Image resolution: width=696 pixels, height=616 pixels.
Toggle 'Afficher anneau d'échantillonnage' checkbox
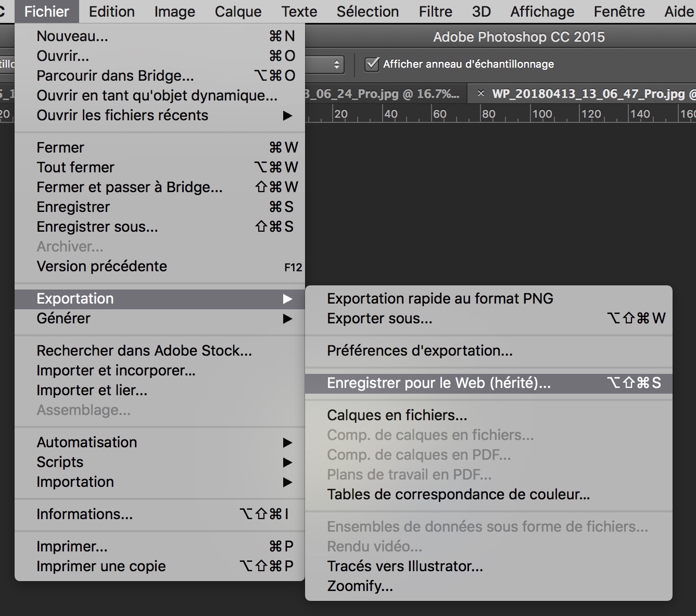(x=372, y=64)
